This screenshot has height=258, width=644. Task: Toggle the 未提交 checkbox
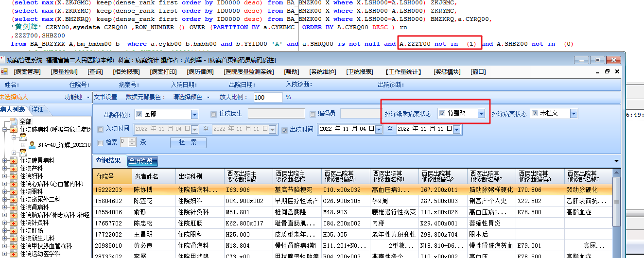535,113
